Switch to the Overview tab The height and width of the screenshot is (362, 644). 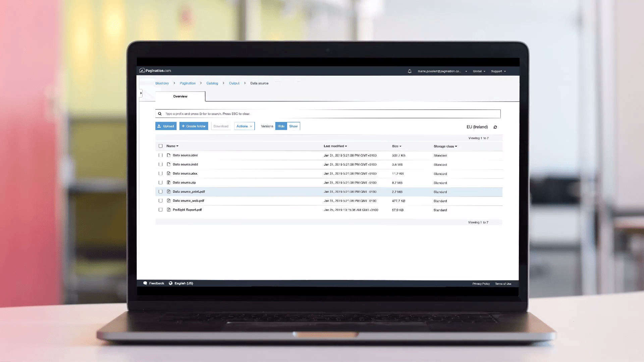coord(180,97)
